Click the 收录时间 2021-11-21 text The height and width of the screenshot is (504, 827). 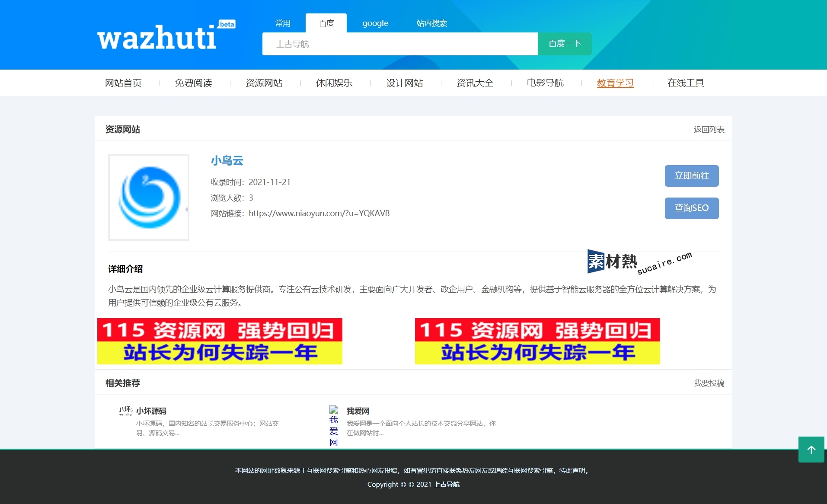coord(251,182)
